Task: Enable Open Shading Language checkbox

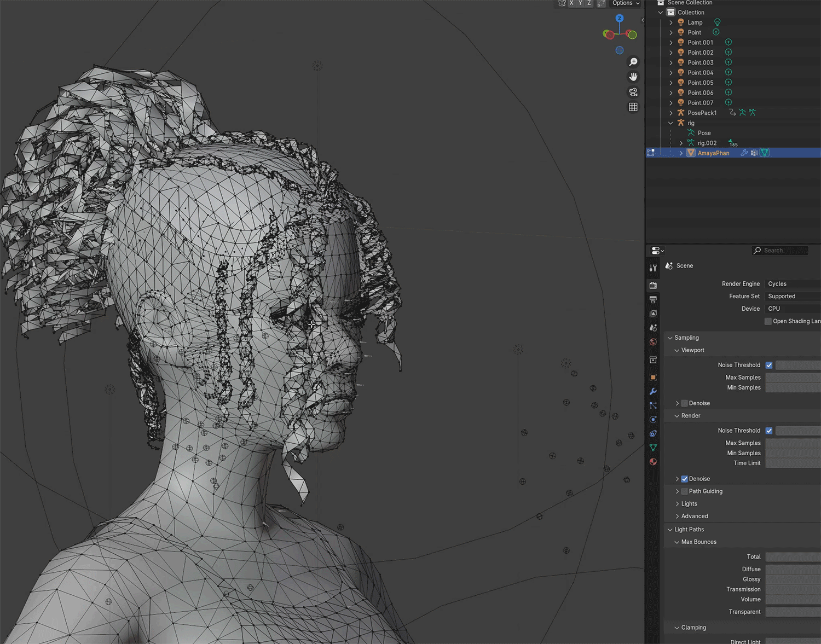Action: tap(768, 321)
